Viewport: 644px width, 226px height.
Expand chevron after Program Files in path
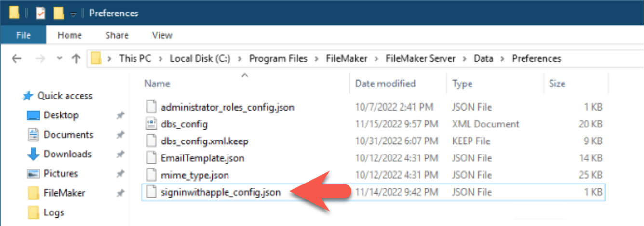click(316, 59)
